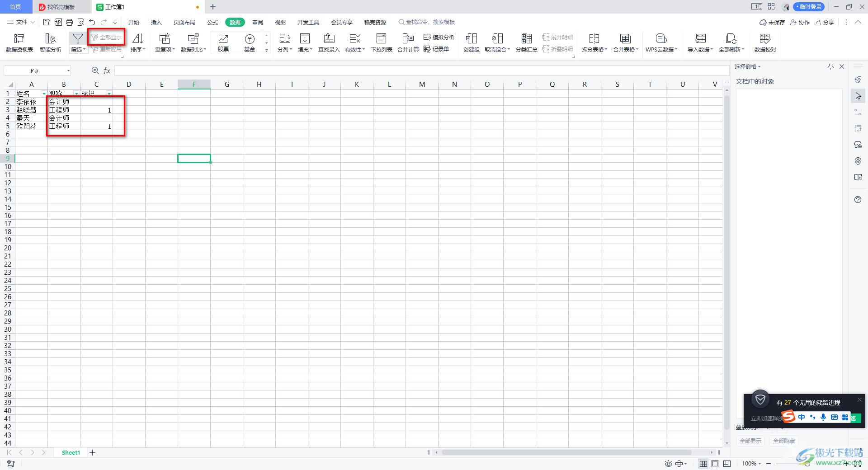Image resolution: width=868 pixels, height=470 pixels.
Task: Switch to the 插入 ribbon tab
Action: tap(156, 22)
